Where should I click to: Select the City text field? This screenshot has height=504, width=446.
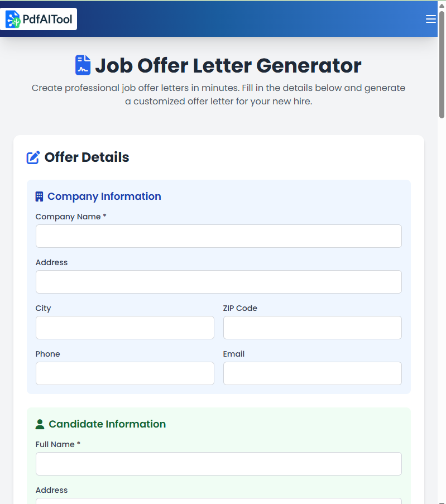coord(124,328)
